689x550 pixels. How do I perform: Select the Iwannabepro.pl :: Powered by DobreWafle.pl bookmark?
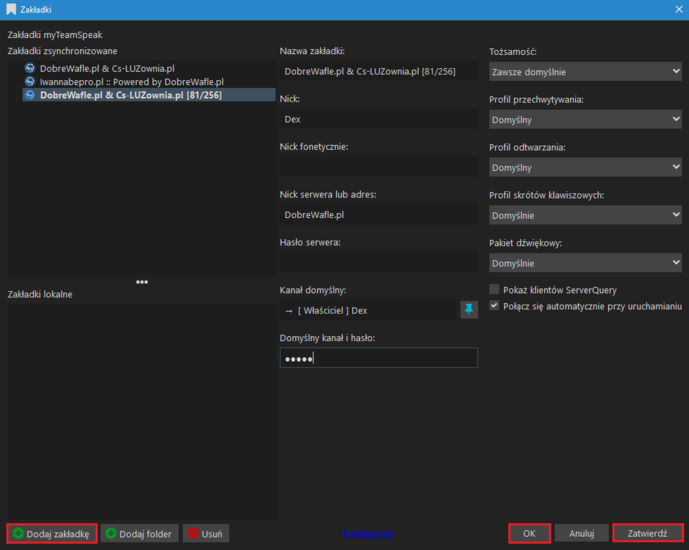tap(131, 82)
